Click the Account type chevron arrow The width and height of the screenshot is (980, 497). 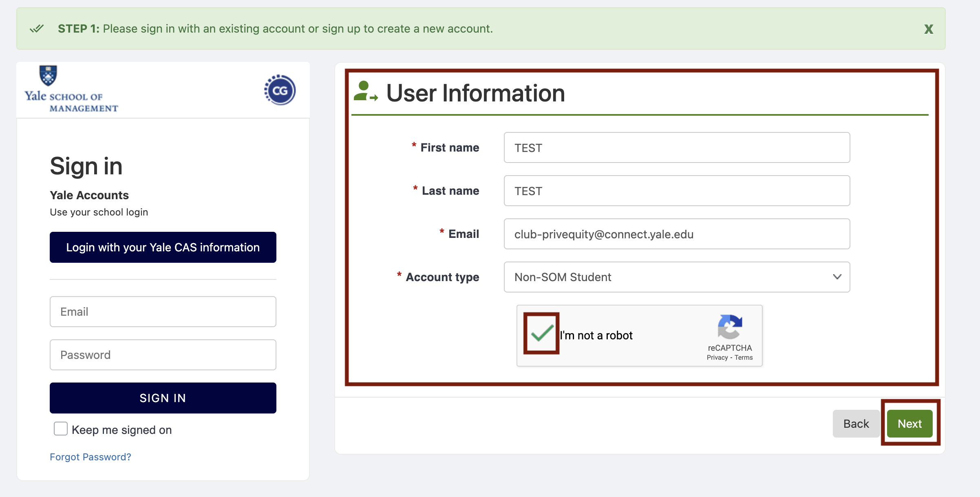click(837, 277)
